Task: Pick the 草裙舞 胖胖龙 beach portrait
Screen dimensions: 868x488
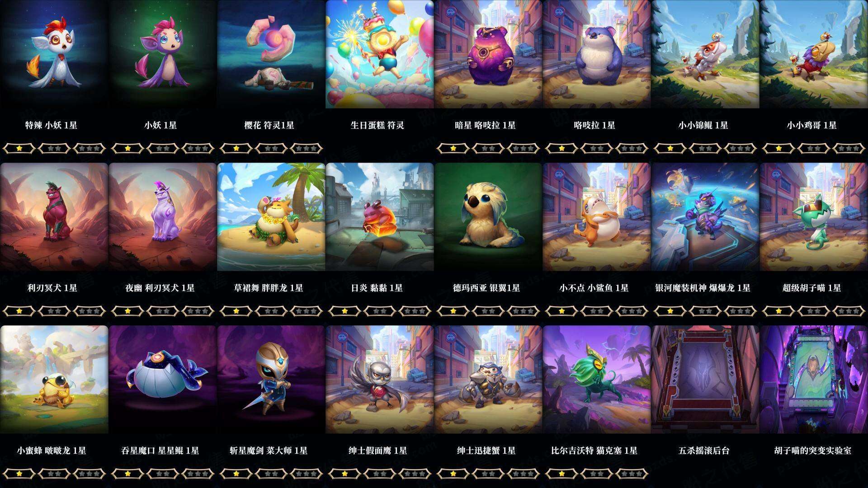Action: (x=271, y=217)
